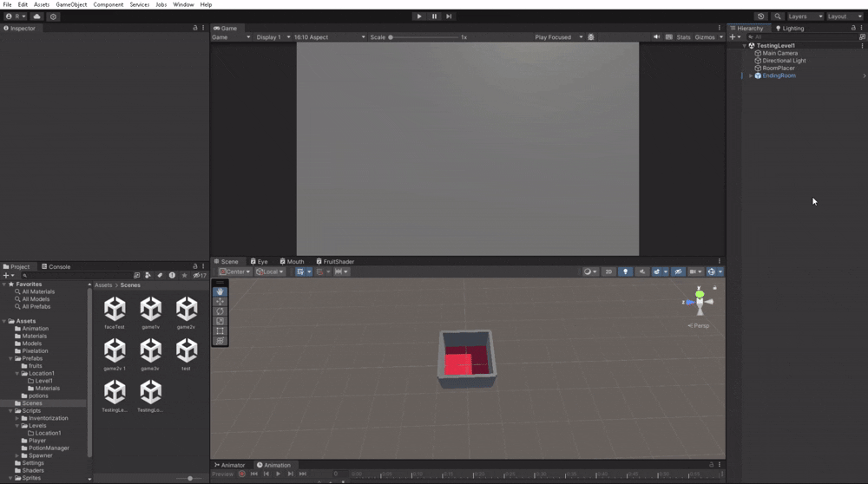Lock the Project panel with padlock icon
The width and height of the screenshot is (868, 484).
[194, 266]
